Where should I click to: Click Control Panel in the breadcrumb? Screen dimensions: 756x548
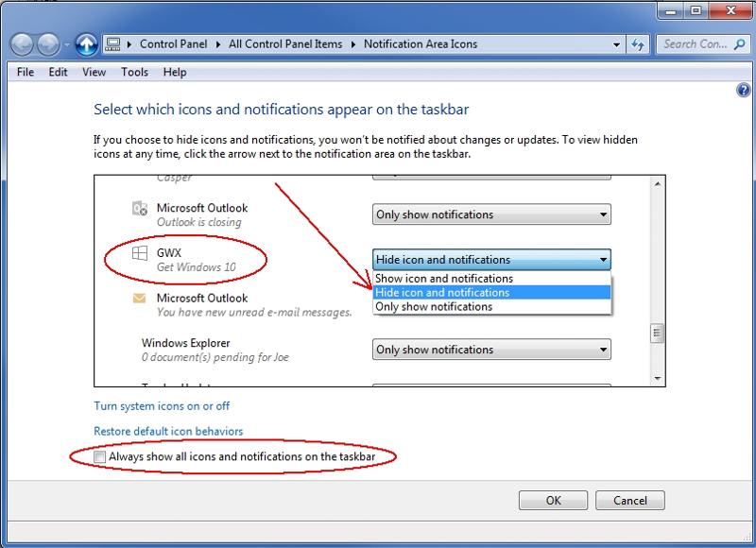point(174,44)
